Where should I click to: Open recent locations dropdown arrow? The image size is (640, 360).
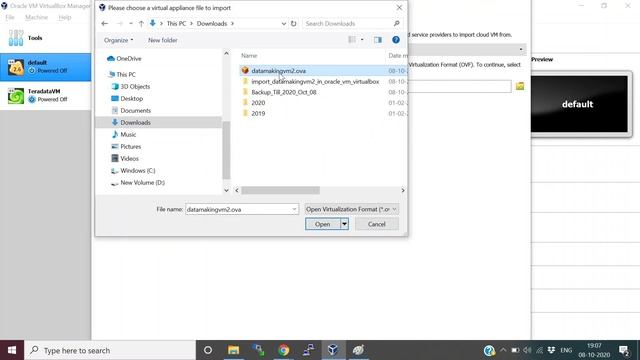click(x=131, y=24)
